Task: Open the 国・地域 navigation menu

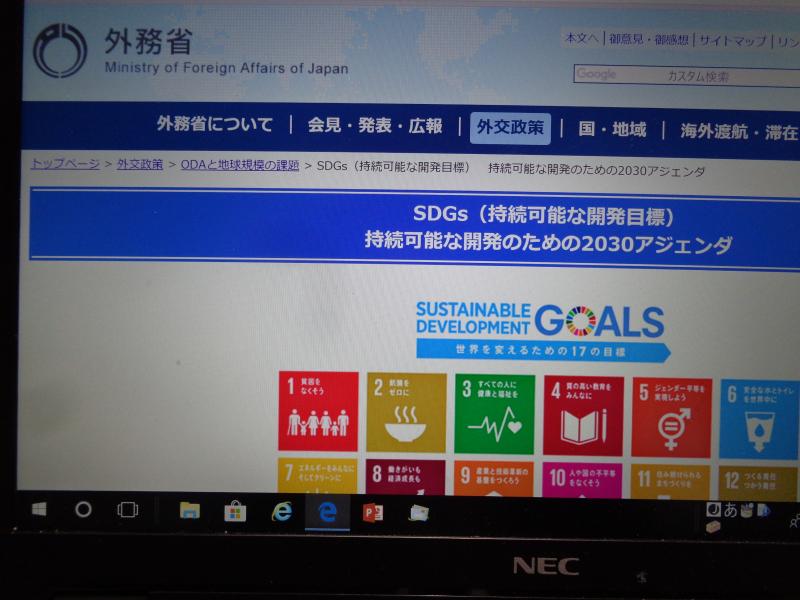Action: coord(612,129)
